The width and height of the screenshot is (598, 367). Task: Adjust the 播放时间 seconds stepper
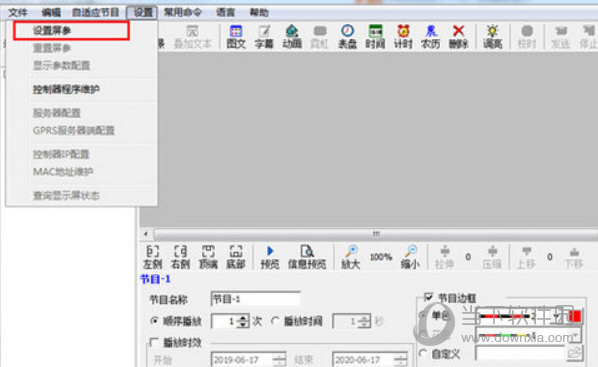364,322
